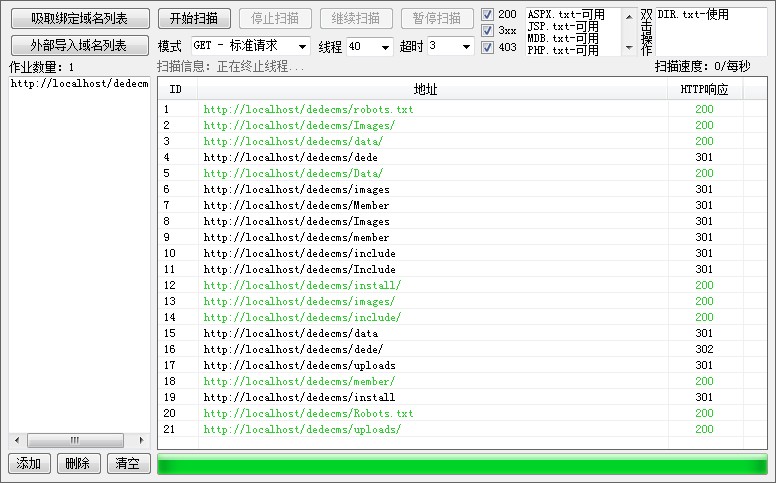Select result dedecms/uploads row 17

click(462, 365)
